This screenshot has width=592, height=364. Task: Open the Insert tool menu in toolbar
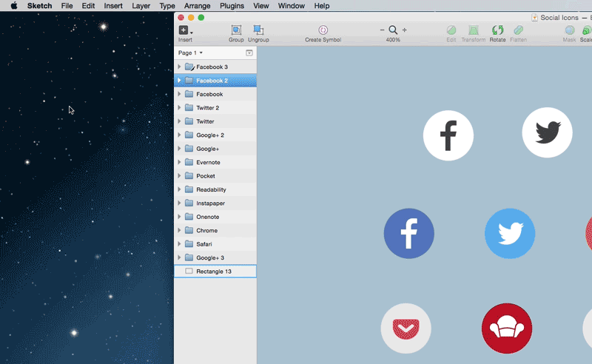186,30
